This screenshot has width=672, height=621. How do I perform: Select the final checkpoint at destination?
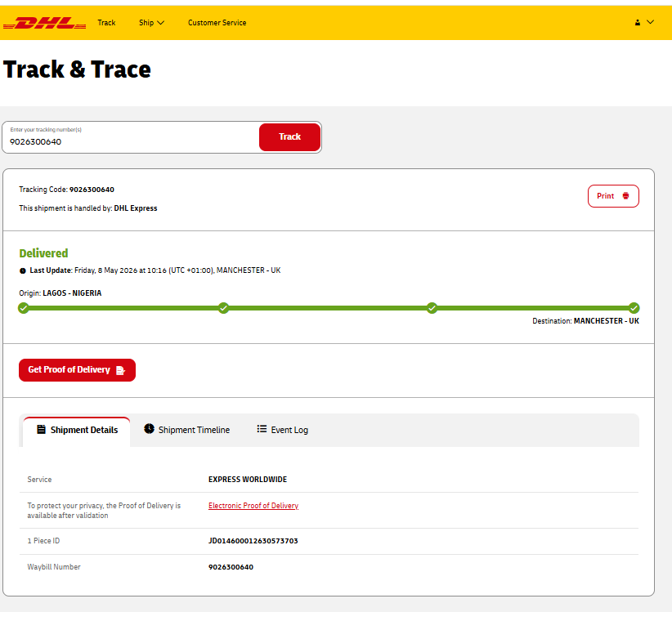tap(634, 308)
